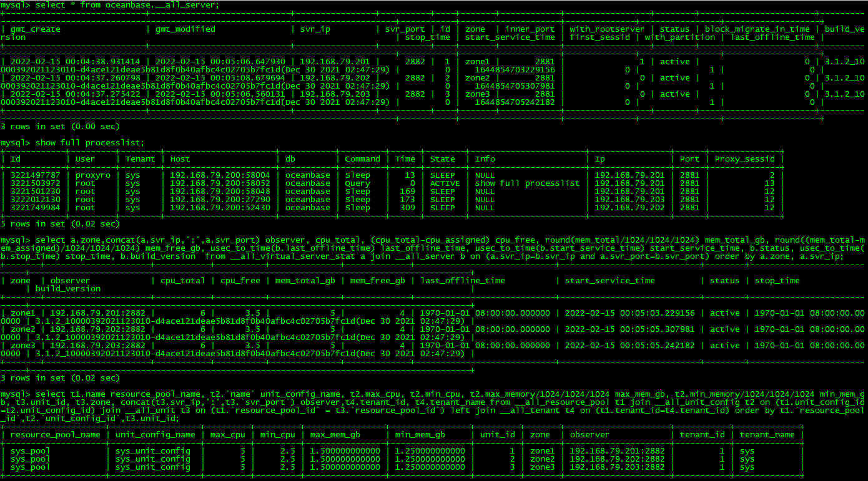This screenshot has width=868, height=481.
Task: Select the value 1644854705242182
Action: pos(515,102)
